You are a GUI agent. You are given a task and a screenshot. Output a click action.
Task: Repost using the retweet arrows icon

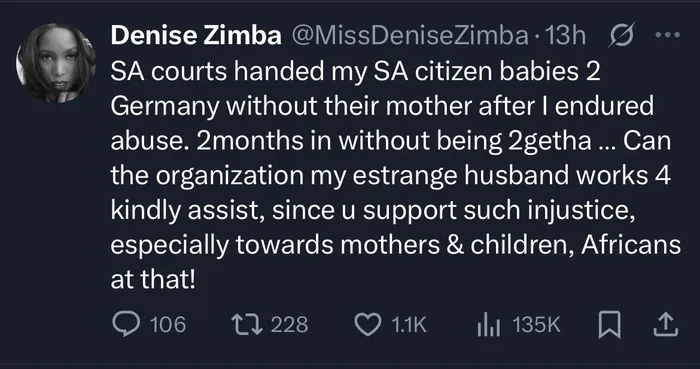[x=247, y=324]
